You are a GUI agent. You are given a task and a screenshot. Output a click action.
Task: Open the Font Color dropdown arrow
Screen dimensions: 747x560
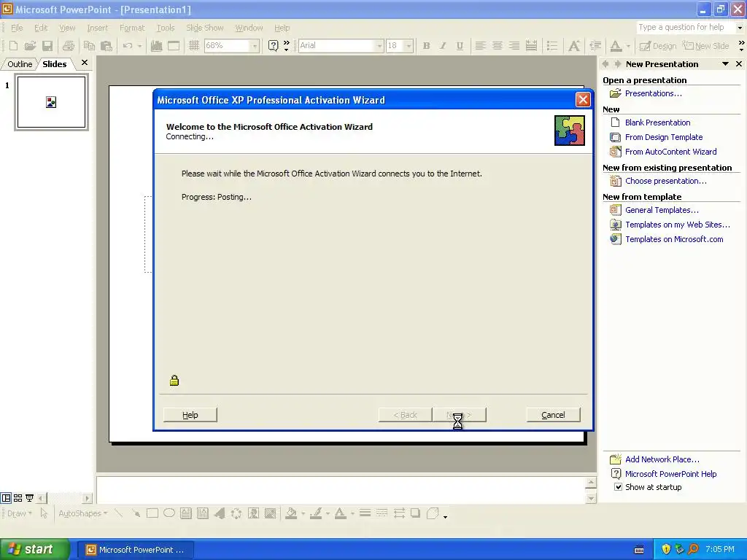(628, 46)
